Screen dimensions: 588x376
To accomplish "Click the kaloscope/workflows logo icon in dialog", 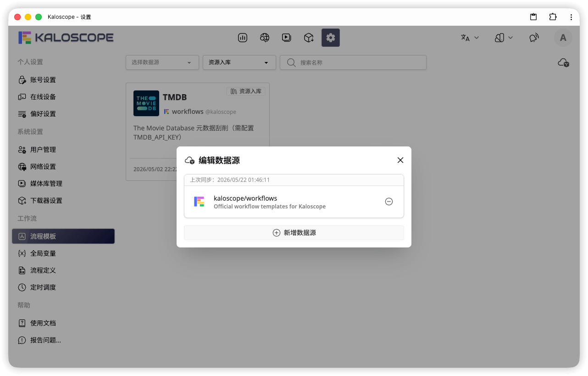I will click(x=199, y=202).
